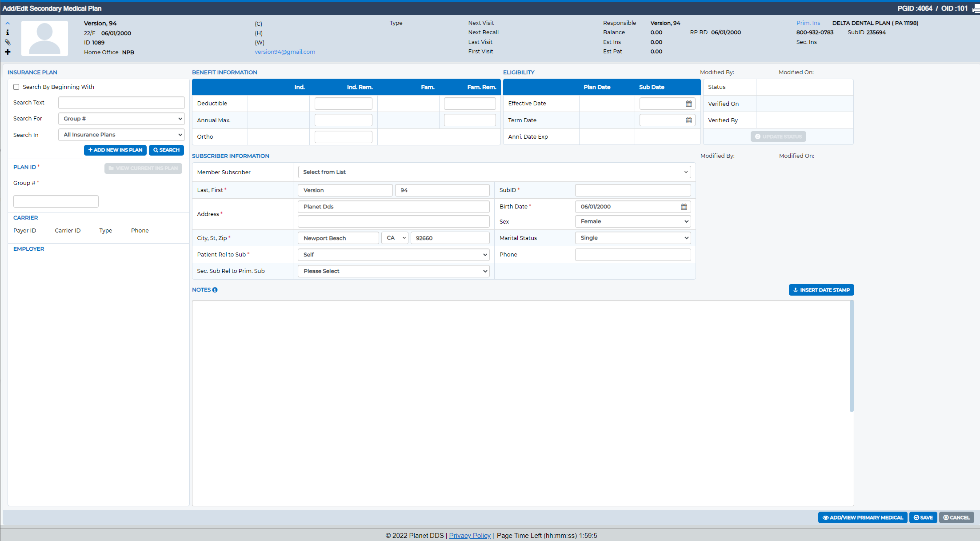Click the Notes panel scrollbar
980x541 pixels.
coord(852,356)
